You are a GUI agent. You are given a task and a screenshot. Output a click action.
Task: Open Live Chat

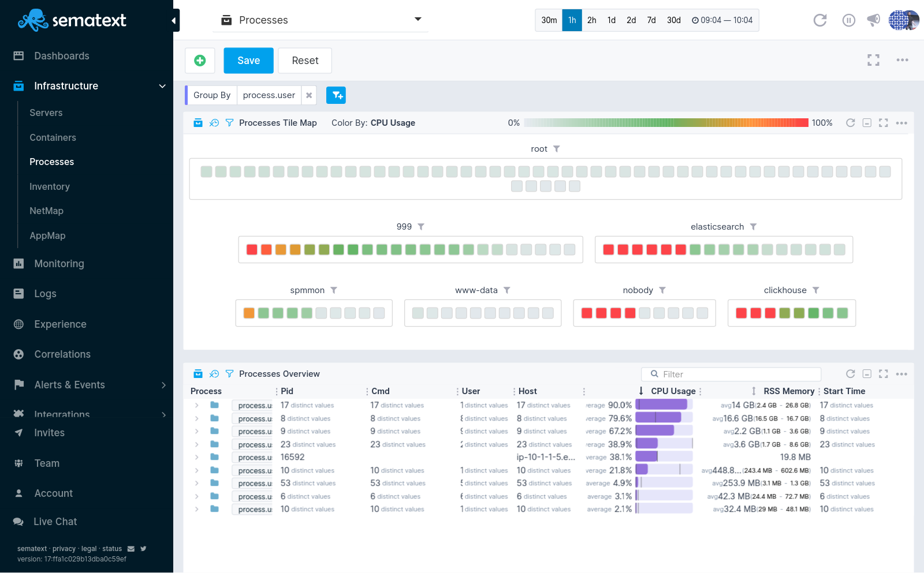pyautogui.click(x=55, y=522)
